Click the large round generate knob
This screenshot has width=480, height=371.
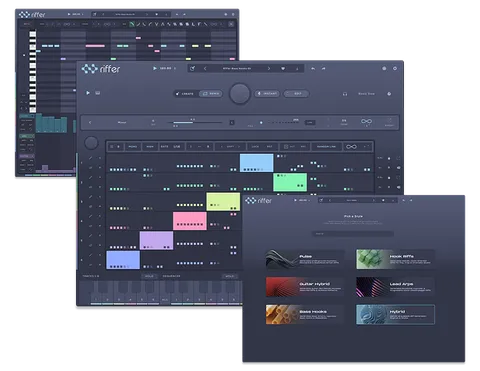[x=240, y=94]
